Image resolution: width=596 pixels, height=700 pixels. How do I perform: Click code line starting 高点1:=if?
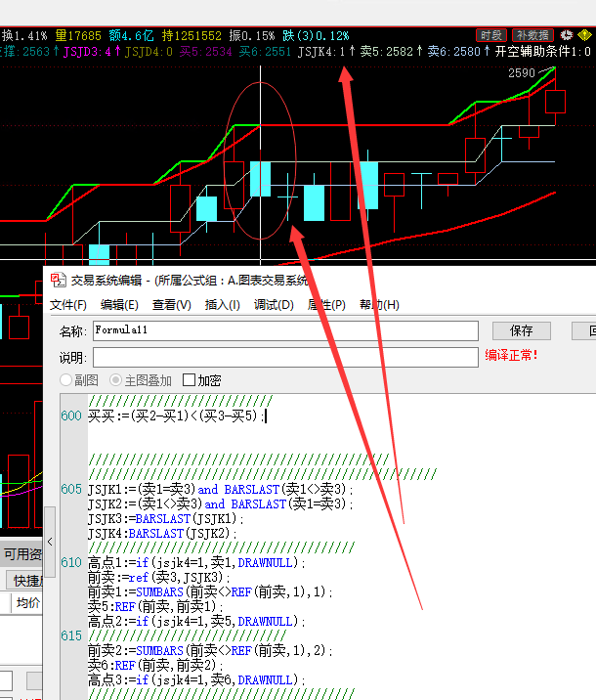click(x=196, y=562)
